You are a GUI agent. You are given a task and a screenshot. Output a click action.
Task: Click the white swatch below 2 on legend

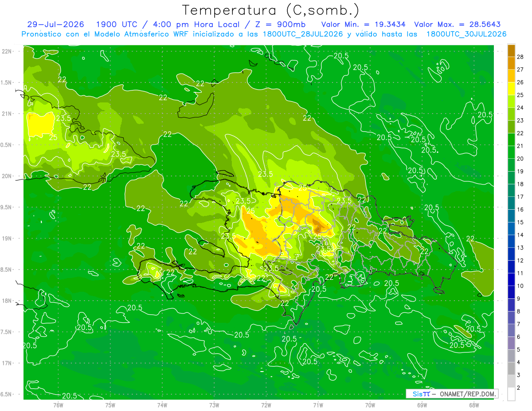coord(511,394)
